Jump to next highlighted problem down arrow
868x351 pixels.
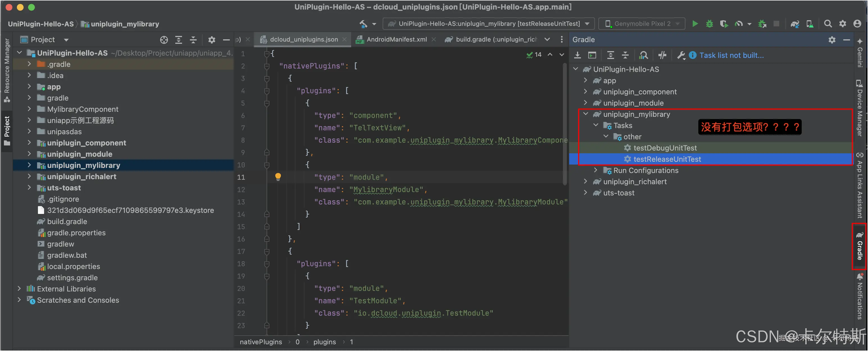tap(562, 54)
